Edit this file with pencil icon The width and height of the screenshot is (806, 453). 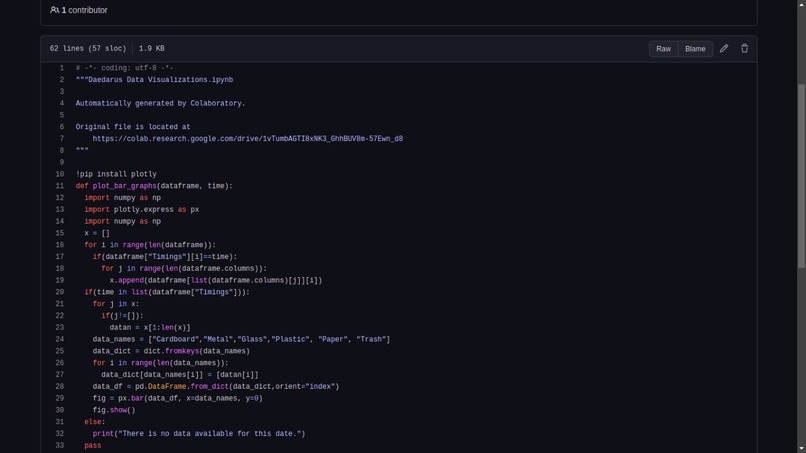[724, 48]
